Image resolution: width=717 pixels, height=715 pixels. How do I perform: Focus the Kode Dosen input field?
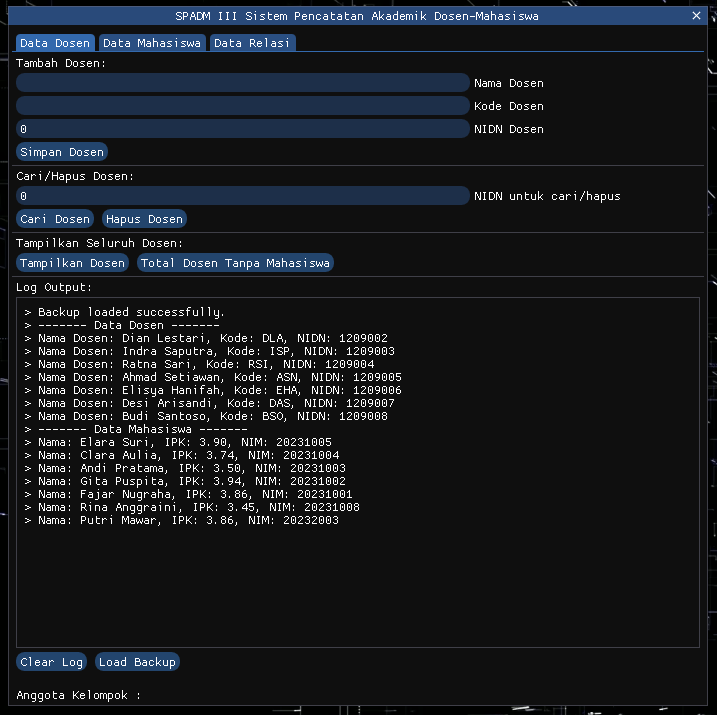pos(243,106)
